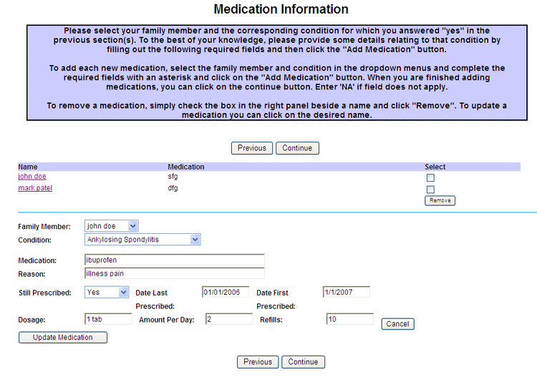
Task: Open the john doe medication link
Action: [x=32, y=177]
